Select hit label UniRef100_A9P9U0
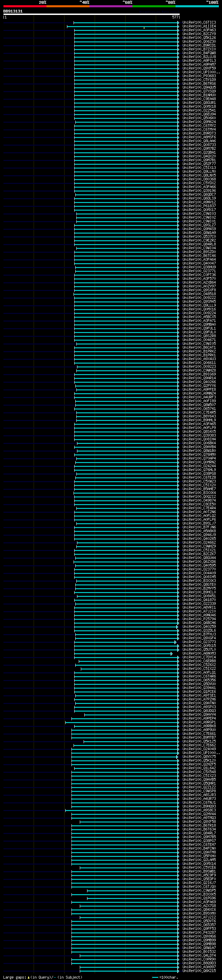Image resolution: width=222 pixels, height=980 pixels. pyautogui.click(x=199, y=730)
